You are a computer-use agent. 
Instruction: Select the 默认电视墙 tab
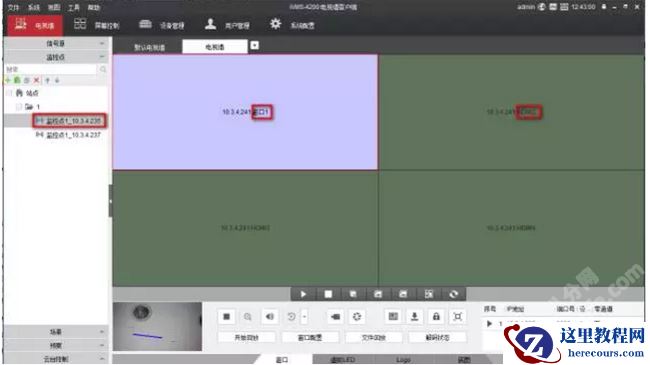(x=149, y=47)
